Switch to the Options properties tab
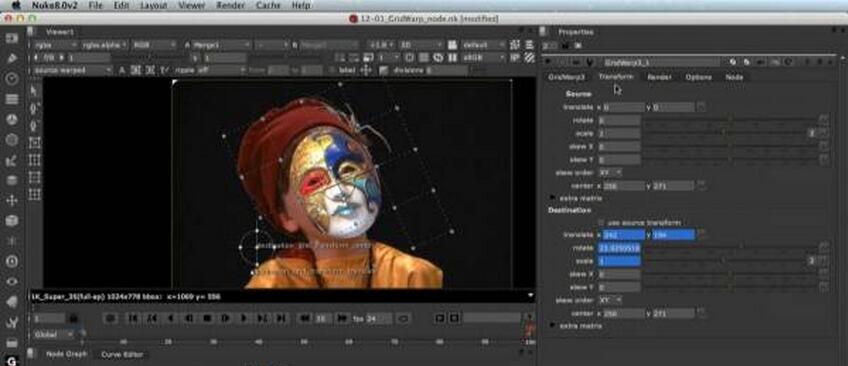848x366 pixels. [x=699, y=77]
